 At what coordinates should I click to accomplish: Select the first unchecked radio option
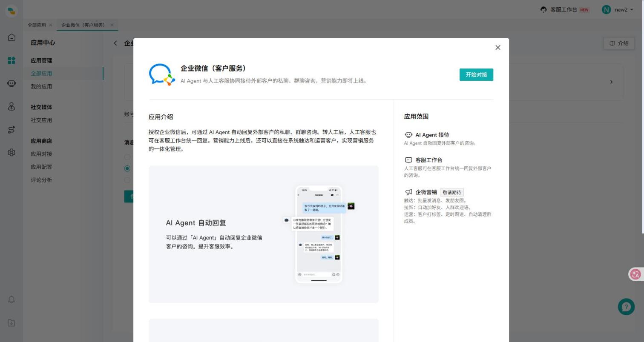click(127, 157)
